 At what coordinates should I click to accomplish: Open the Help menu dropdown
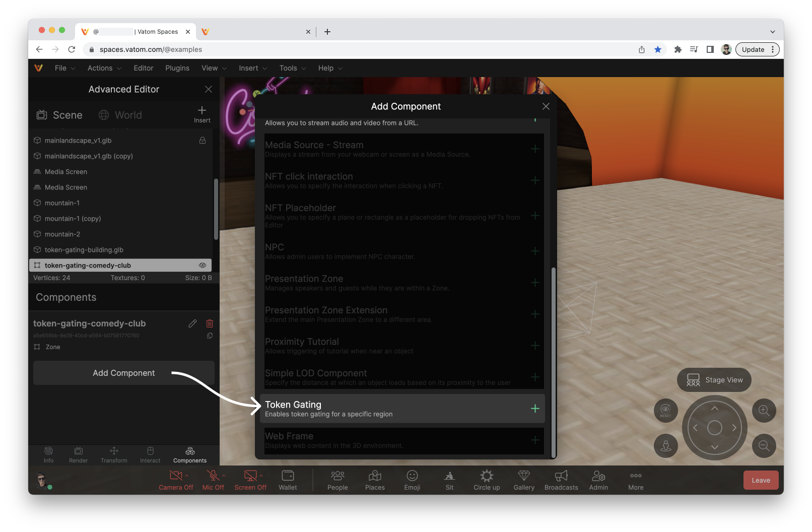[330, 68]
